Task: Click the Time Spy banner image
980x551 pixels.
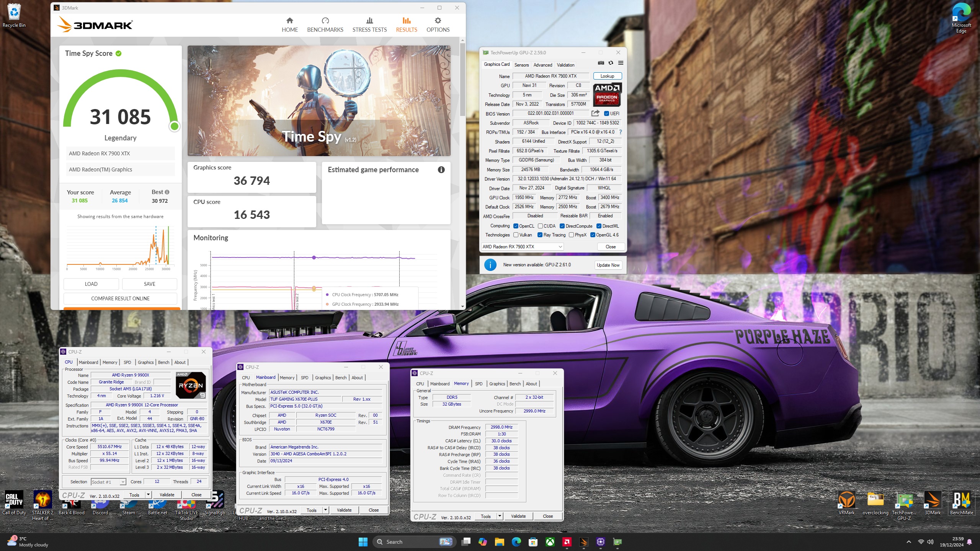Action: [x=319, y=101]
